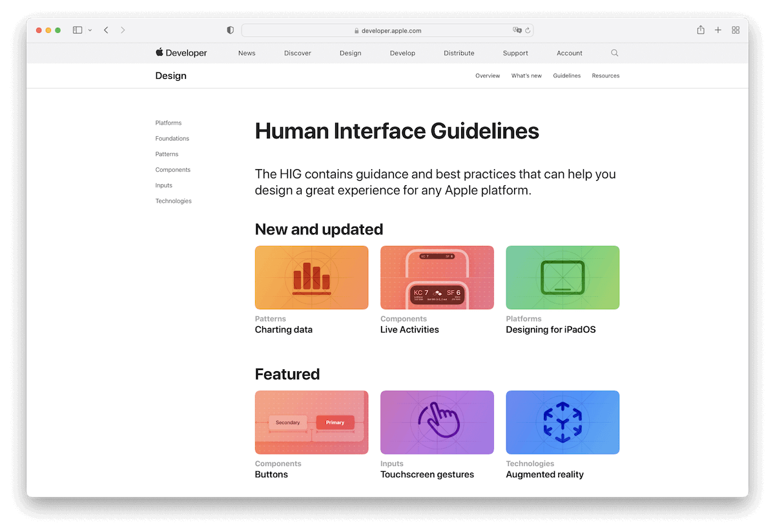Open What's new in Design nav
Viewport: 775px width, 532px height.
click(526, 76)
